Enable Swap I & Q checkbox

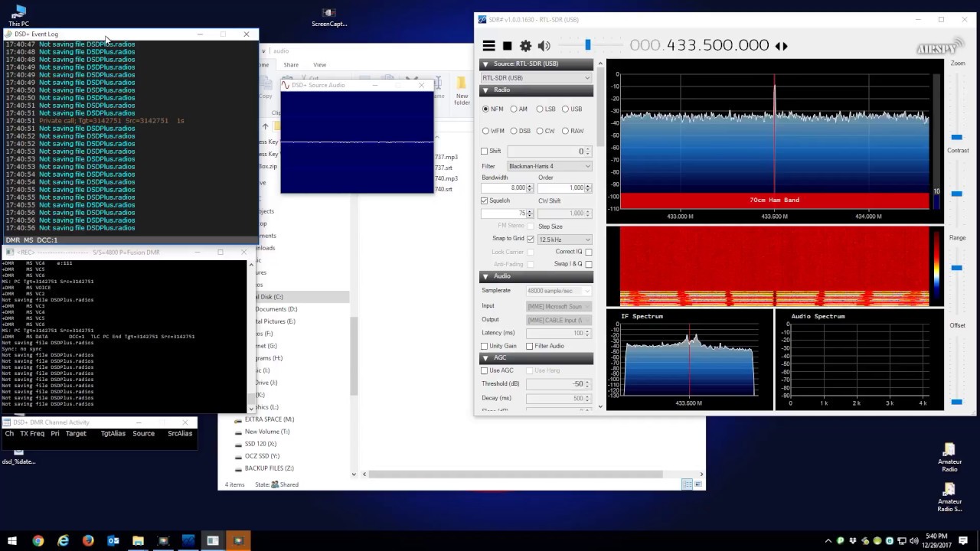[588, 264]
